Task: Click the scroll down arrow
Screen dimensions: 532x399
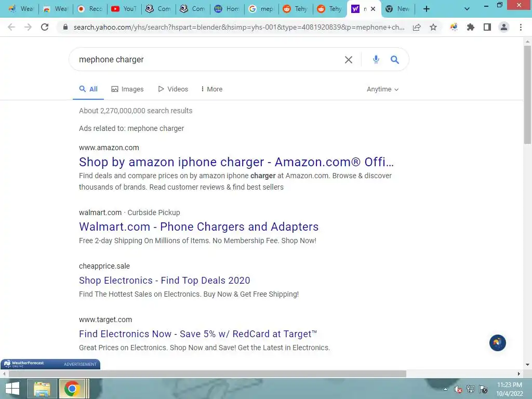Action: click(x=527, y=365)
